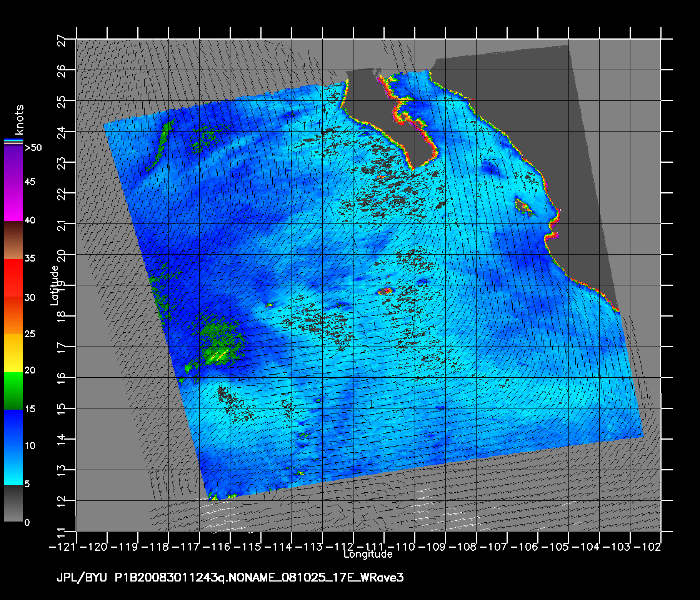
Task: Click the "Latitude" axis title
Action: pos(55,285)
